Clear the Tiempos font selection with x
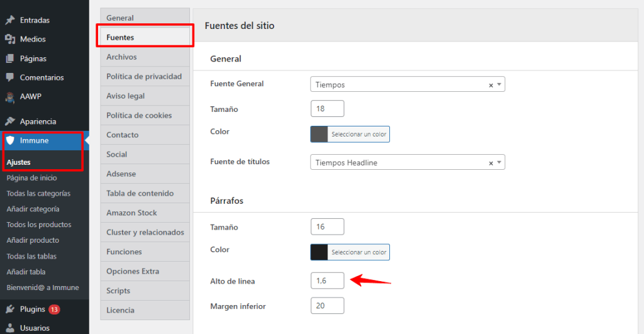This screenshot has width=644, height=334. pos(491,85)
